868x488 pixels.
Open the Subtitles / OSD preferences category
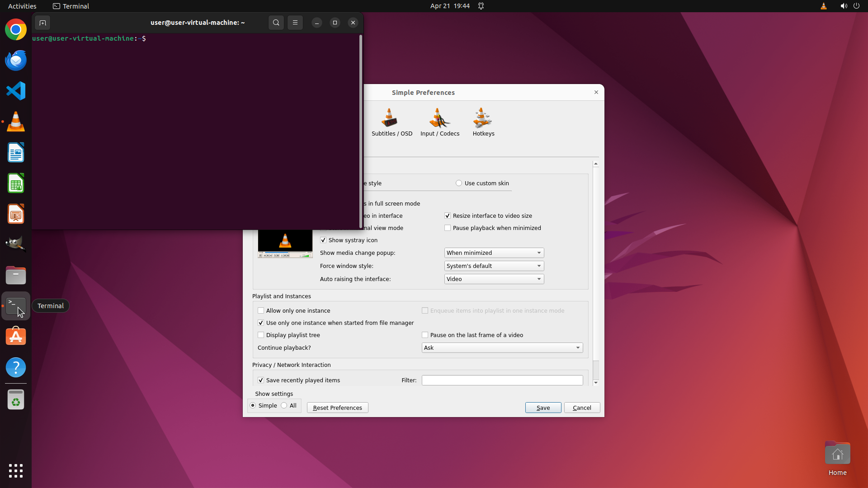point(392,122)
